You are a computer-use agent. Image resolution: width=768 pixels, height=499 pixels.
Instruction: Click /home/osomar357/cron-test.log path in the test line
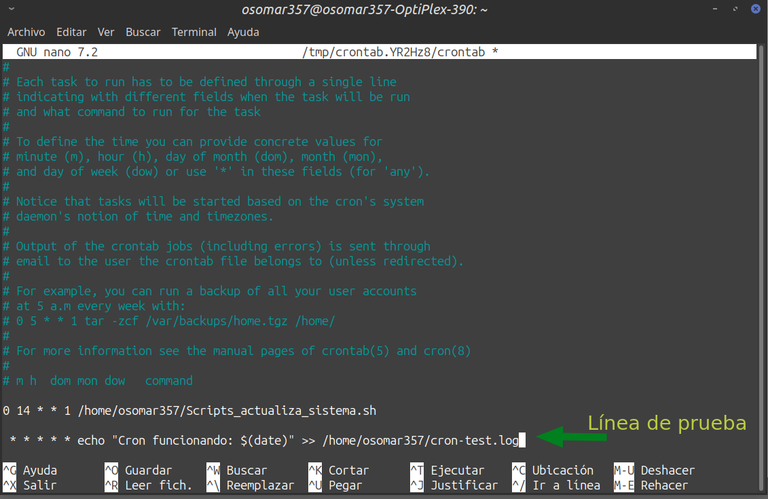point(420,440)
